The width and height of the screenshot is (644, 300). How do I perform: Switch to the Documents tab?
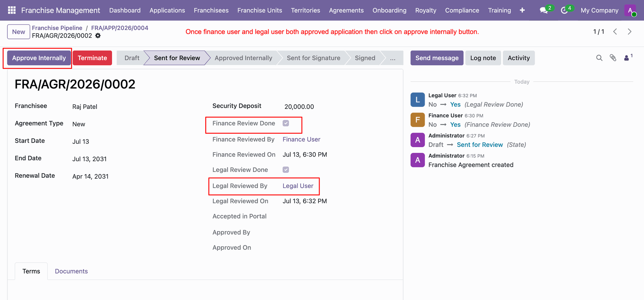(x=71, y=271)
